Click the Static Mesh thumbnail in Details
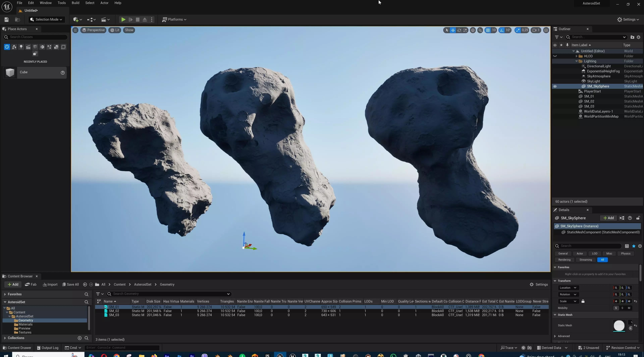Viewport: 644px width, 357px height. 619,326
